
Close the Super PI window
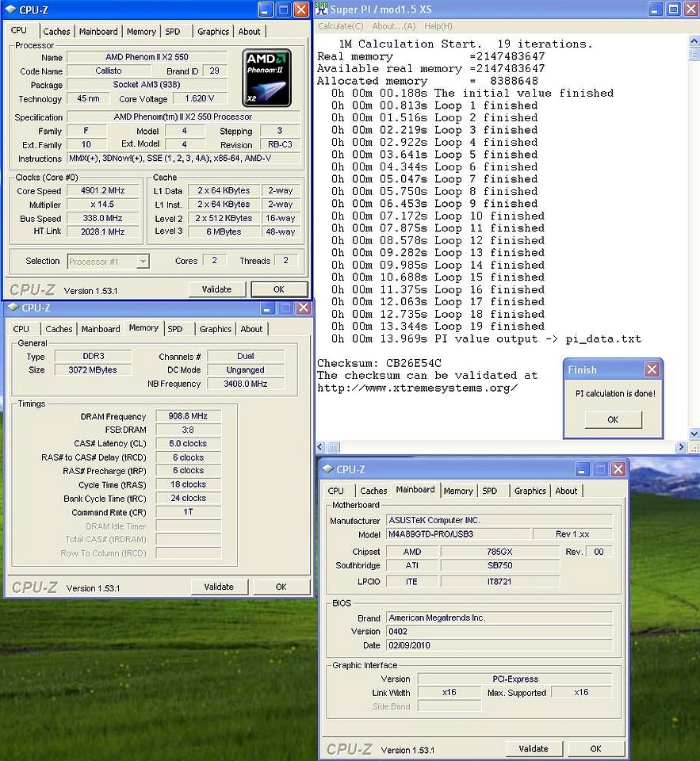coord(690,10)
